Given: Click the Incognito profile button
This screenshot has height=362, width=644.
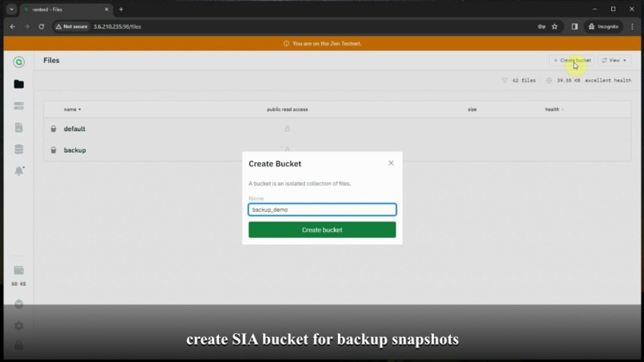Looking at the screenshot, I should [x=603, y=26].
